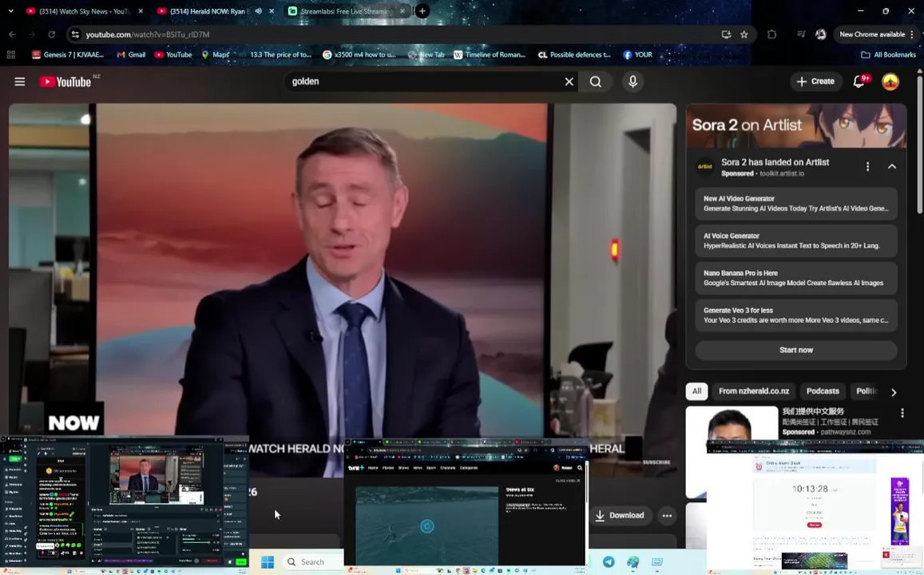Viewport: 924px width, 575px height.
Task: Open Generate Veo 3 for less card
Action: tap(796, 315)
